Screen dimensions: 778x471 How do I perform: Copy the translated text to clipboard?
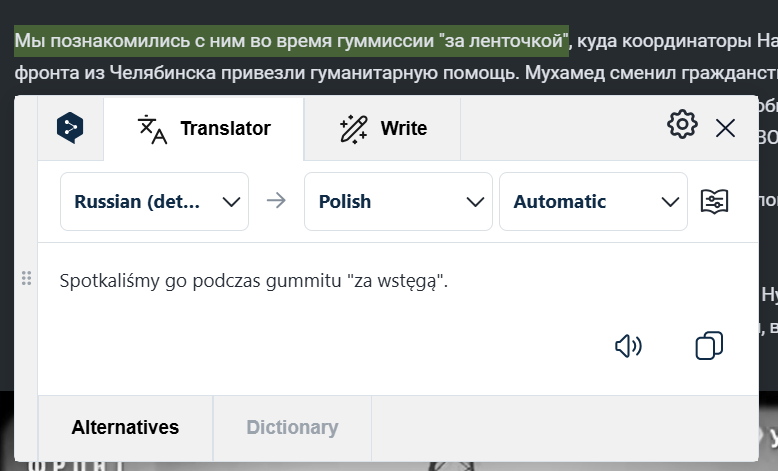click(709, 346)
